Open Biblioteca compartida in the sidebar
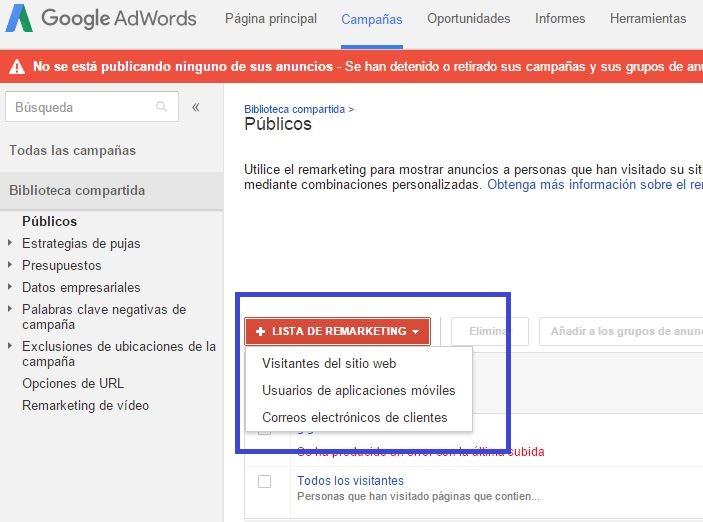This screenshot has height=522, width=703. click(x=77, y=190)
